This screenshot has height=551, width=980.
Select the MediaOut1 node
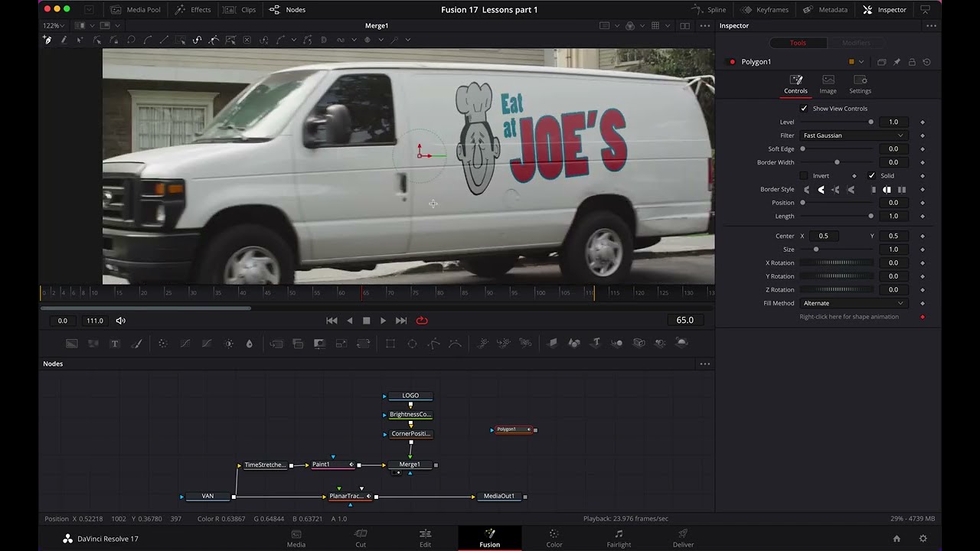499,497
